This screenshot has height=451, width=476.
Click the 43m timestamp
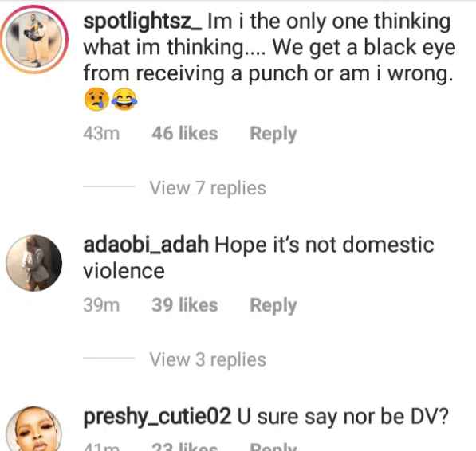click(101, 133)
